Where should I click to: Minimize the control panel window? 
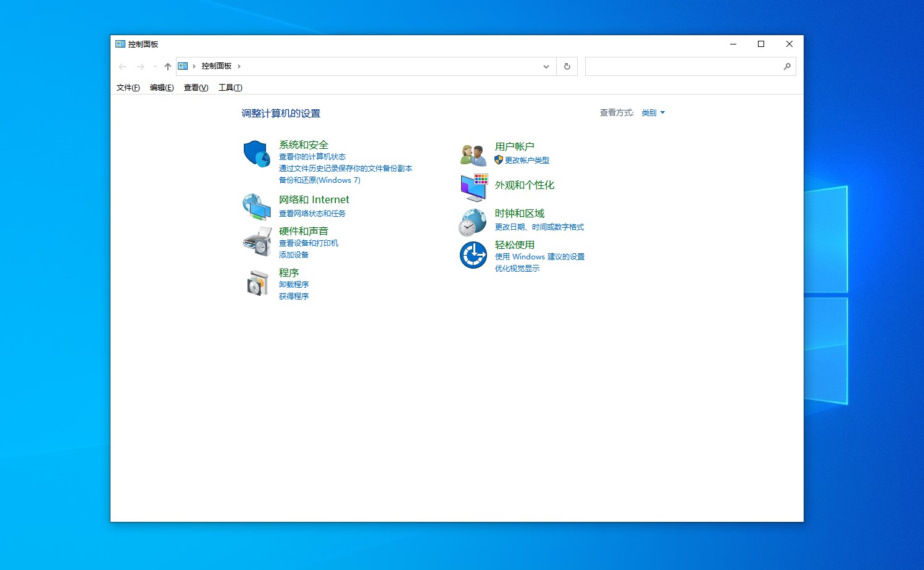[733, 44]
